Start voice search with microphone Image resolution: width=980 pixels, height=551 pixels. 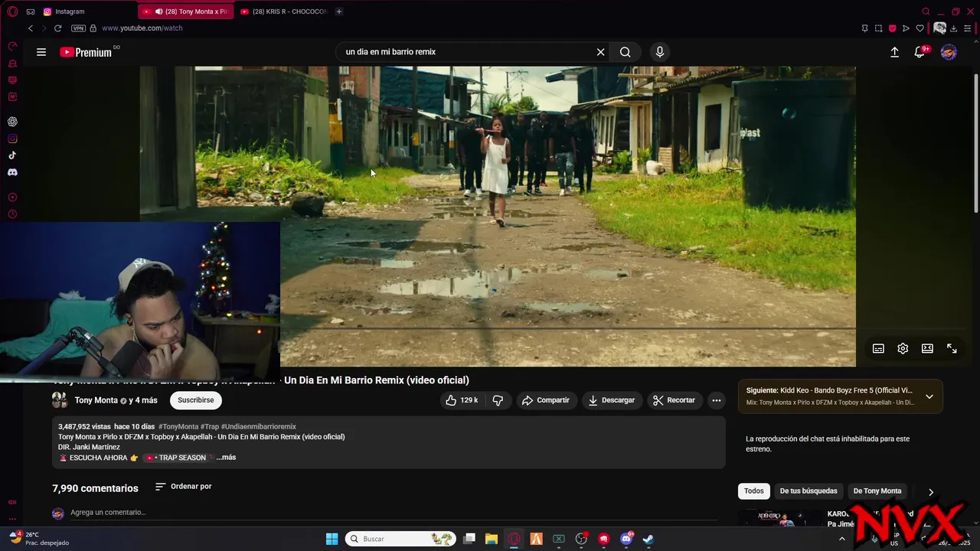(660, 52)
